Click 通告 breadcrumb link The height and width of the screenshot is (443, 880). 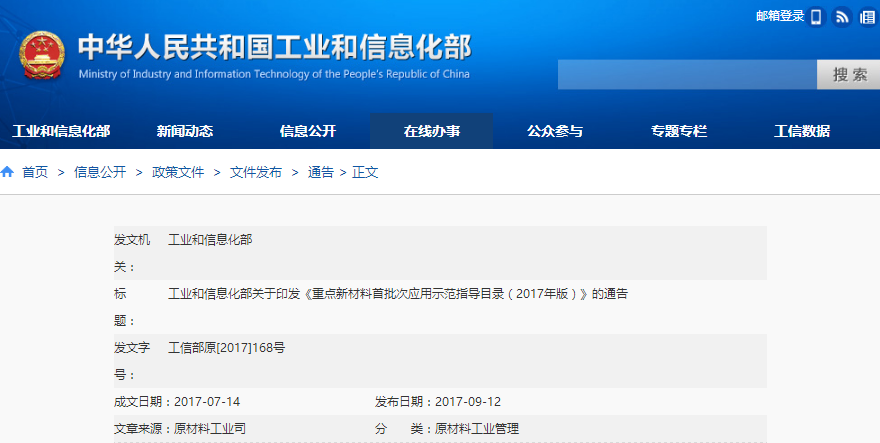click(x=321, y=172)
